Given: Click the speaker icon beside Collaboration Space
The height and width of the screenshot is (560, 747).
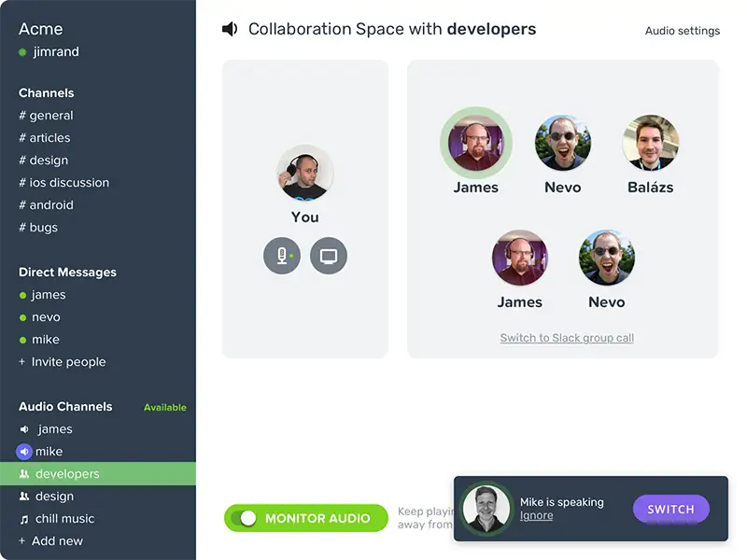Looking at the screenshot, I should point(230,30).
